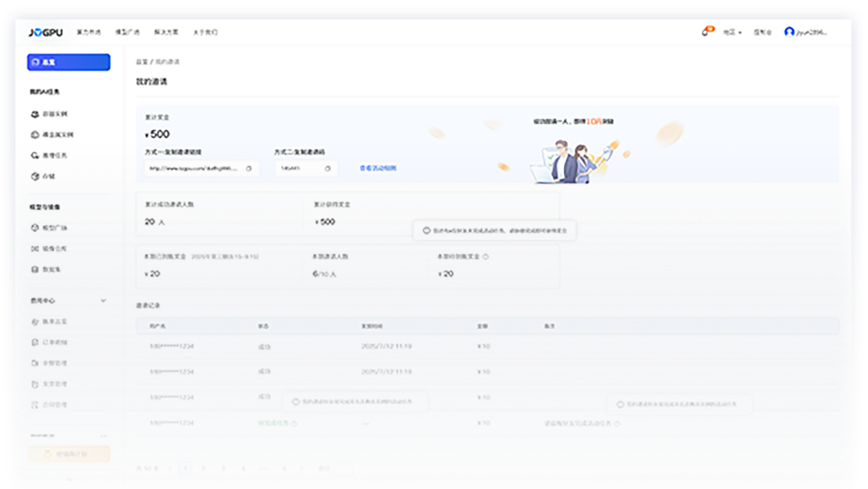868x489 pixels.
Task: Open the first top navigation item next to the logo
Action: click(88, 32)
